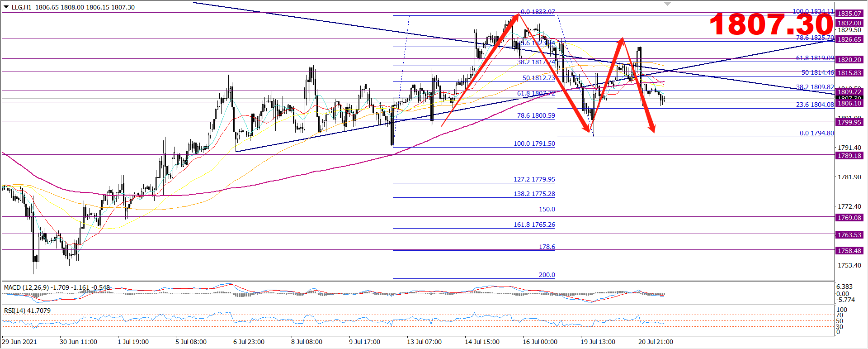Screen dimensions: 868x349
Task: Select Fibonacci label 38.2 1809.82
Action: point(815,87)
